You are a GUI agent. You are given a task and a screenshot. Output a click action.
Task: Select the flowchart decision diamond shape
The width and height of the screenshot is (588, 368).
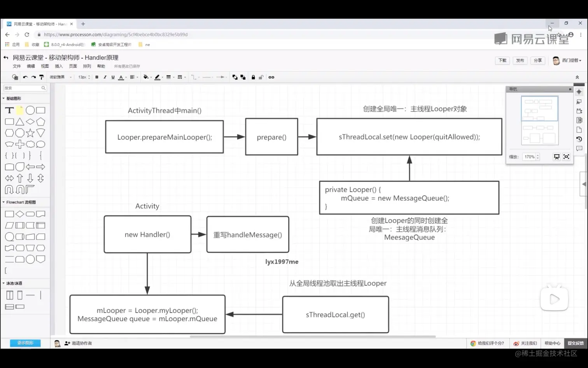pos(20,214)
